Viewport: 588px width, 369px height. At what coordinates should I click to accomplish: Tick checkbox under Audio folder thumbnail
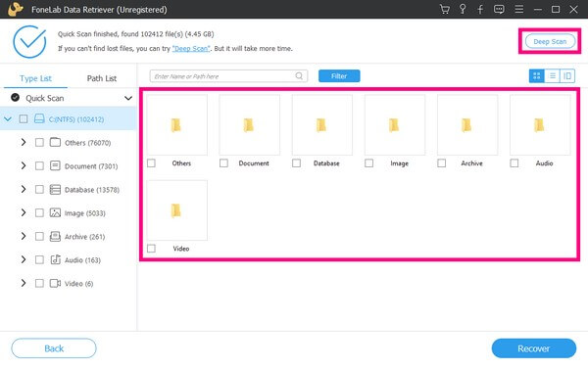tap(514, 162)
